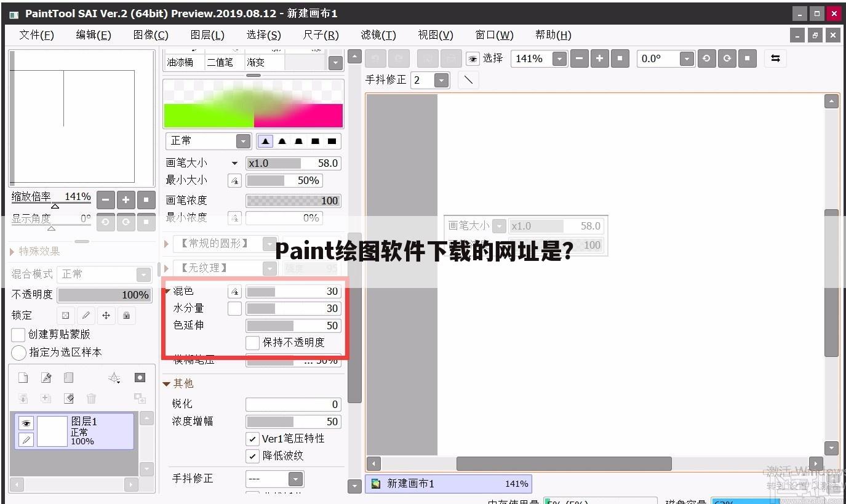Viewport: 846px width, 504px height.
Task: Open 帮助(H) menu
Action: (553, 35)
